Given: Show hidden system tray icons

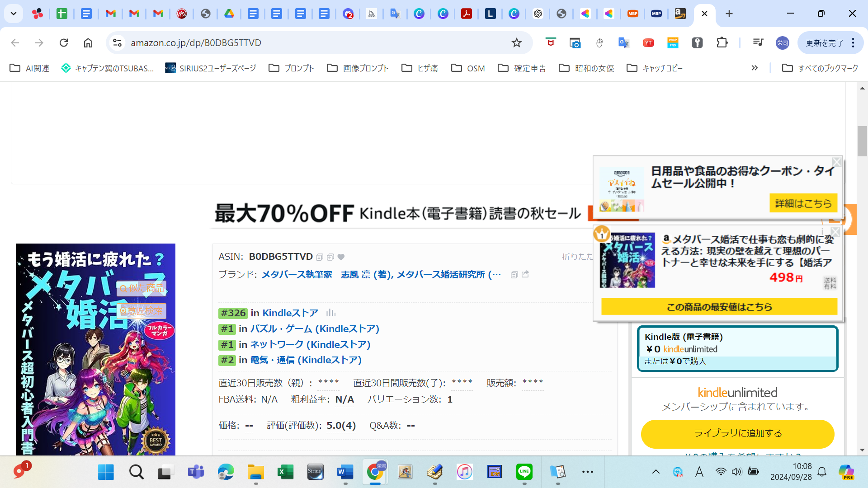Looking at the screenshot, I should coord(656,472).
